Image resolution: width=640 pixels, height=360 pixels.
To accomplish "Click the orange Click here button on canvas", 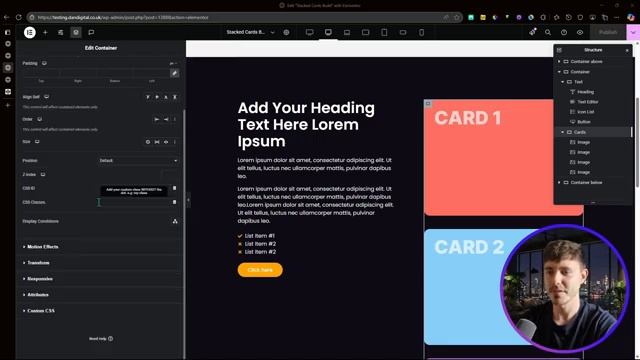I will tap(260, 270).
